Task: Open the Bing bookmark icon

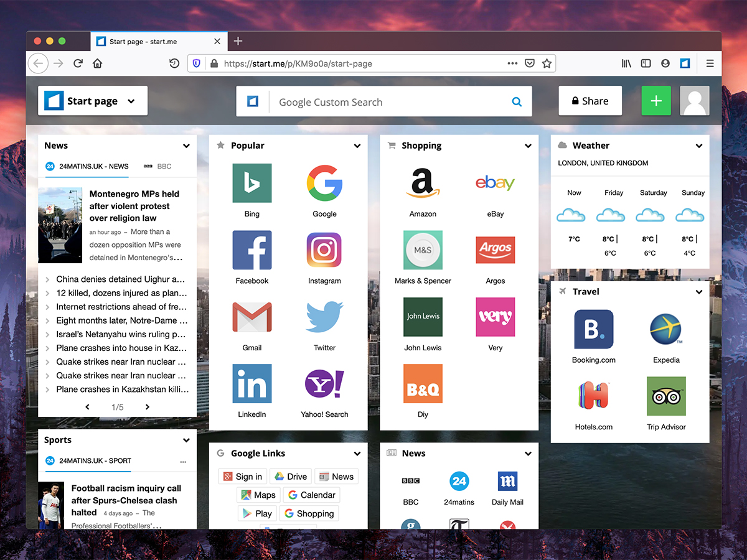Action: (x=251, y=183)
